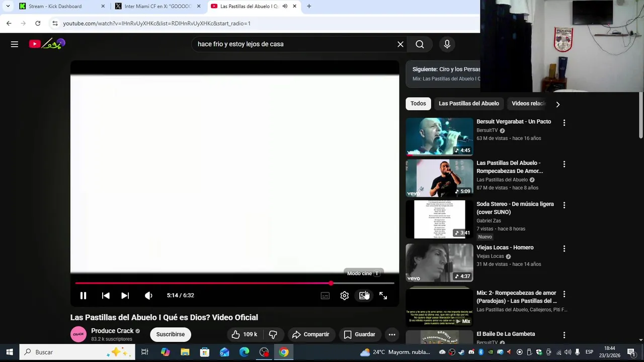Open the YouTube guide hamburger menu
The image size is (644, 362).
tap(15, 44)
